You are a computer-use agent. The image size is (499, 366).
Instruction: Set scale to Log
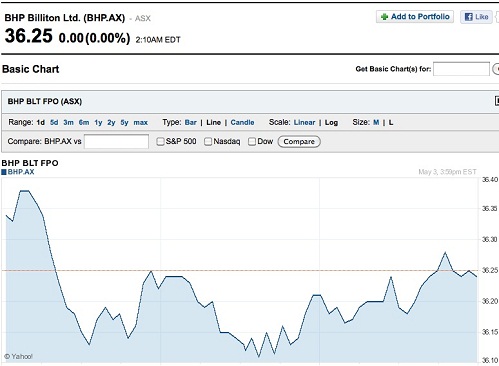point(331,122)
